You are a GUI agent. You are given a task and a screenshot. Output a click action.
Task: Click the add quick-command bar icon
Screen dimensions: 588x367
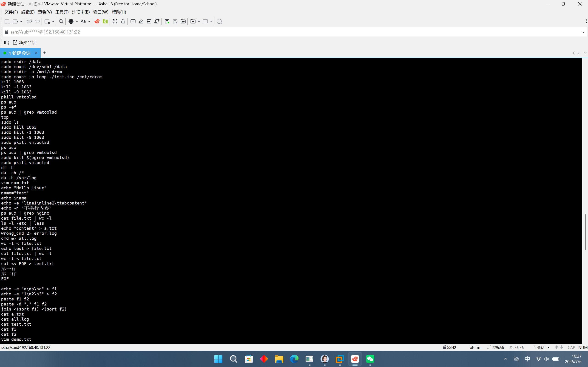click(x=7, y=43)
